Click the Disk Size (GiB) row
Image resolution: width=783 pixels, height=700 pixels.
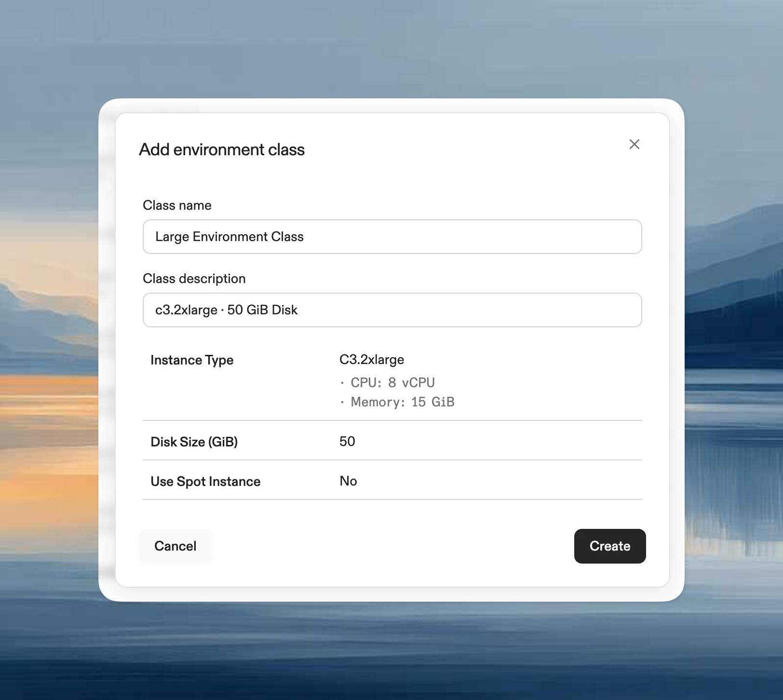click(194, 442)
